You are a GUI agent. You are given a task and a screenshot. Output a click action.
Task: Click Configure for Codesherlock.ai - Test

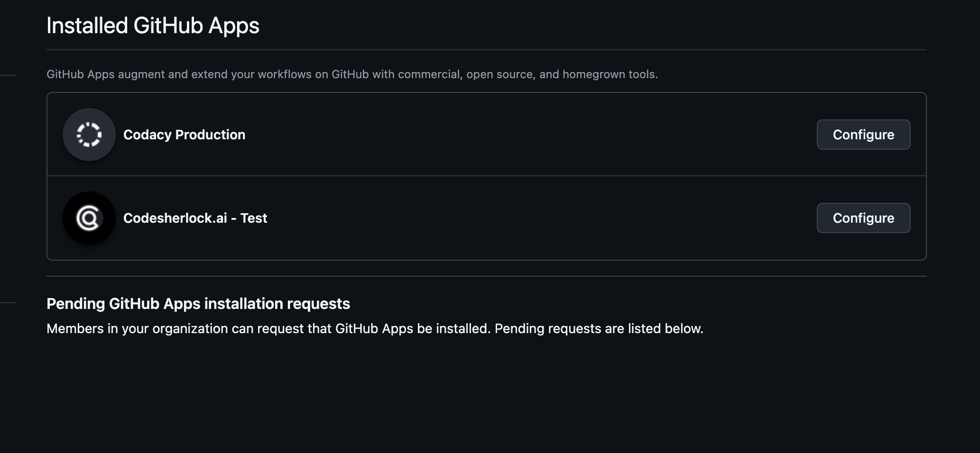pyautogui.click(x=863, y=218)
